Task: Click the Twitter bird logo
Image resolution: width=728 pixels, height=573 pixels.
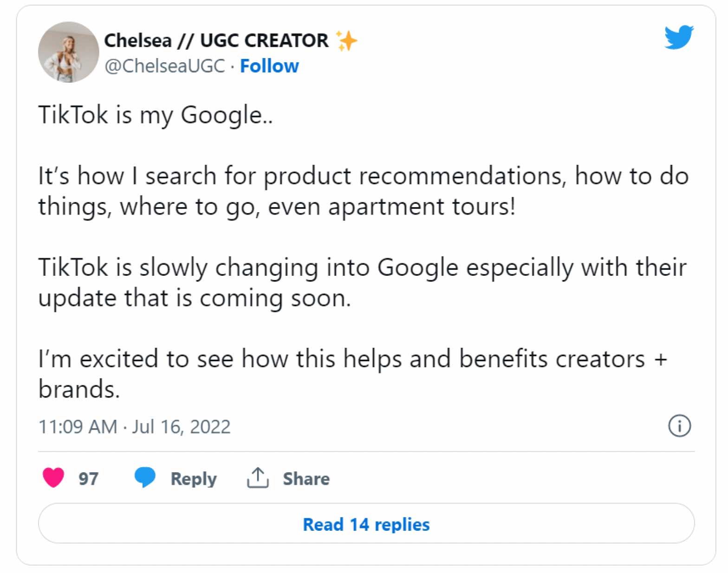Action: point(679,37)
